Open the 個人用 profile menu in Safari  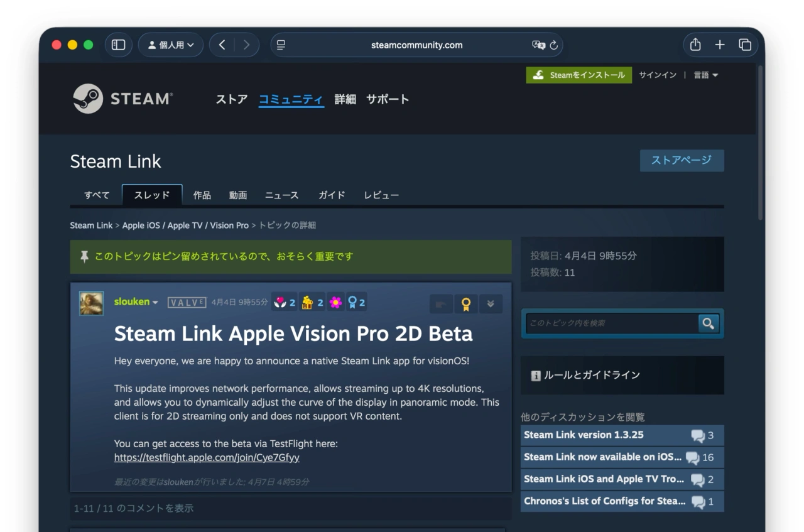170,45
